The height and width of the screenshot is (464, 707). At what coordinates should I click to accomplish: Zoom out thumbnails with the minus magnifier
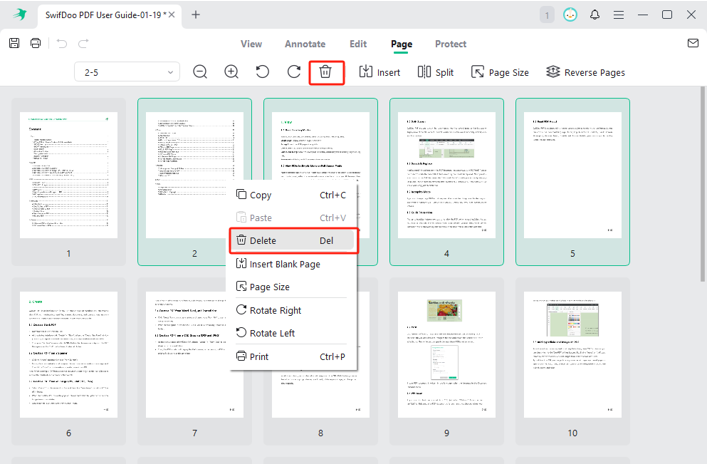coord(200,72)
